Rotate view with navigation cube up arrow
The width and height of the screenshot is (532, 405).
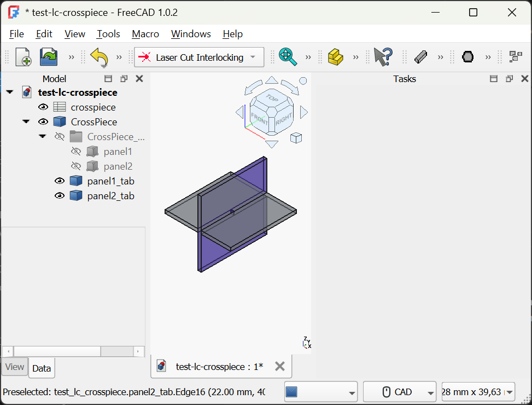point(272,80)
